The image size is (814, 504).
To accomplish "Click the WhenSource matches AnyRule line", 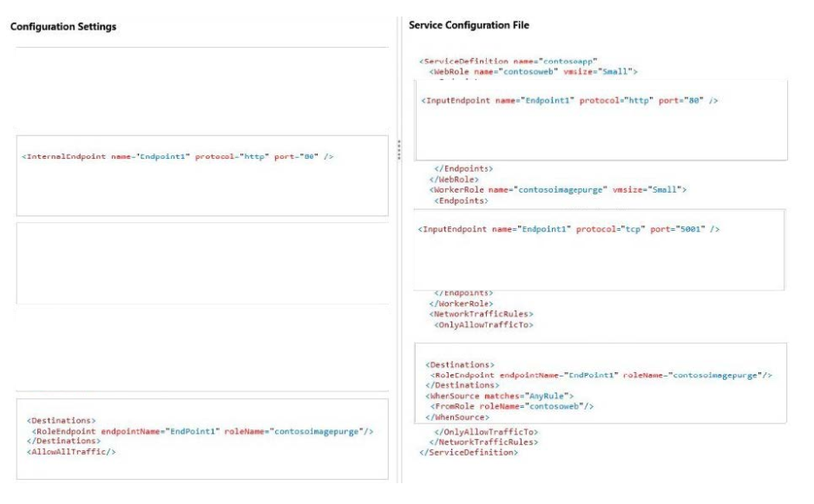I will pyautogui.click(x=499, y=396).
